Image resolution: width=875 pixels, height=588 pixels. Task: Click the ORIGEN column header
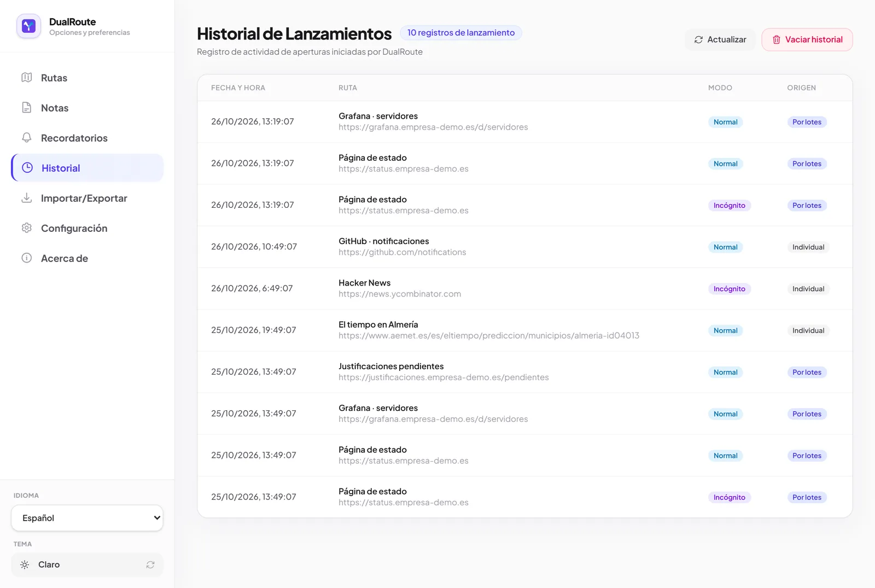pyautogui.click(x=801, y=88)
